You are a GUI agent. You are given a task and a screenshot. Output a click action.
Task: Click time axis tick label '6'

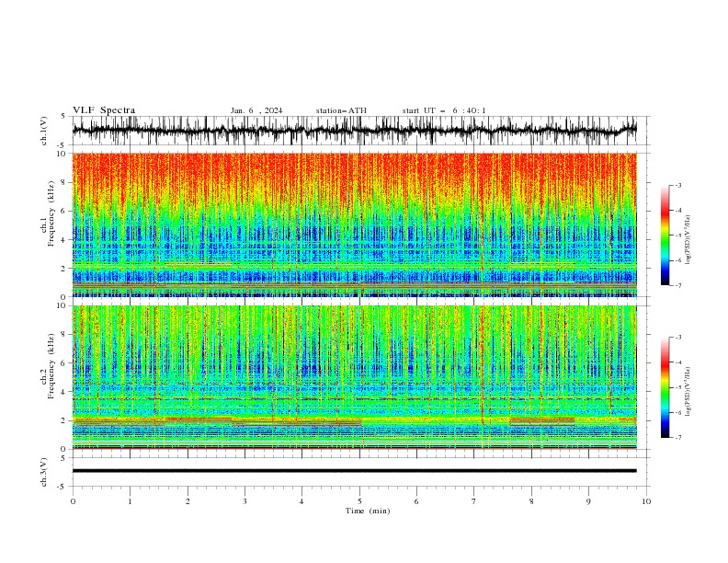(417, 501)
